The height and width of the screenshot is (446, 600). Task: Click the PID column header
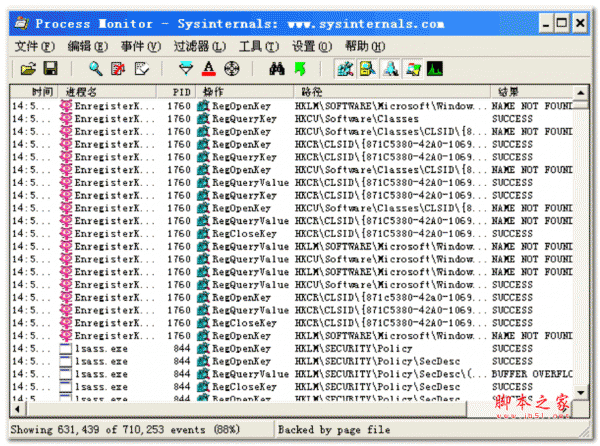[176, 92]
